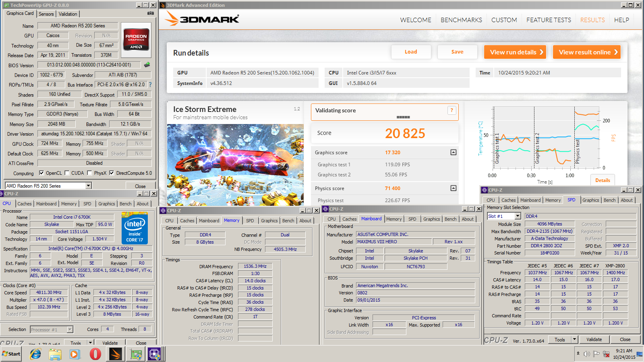Show hidden tray icons arrow
Viewport: 644px width, 362px height.
click(578, 354)
